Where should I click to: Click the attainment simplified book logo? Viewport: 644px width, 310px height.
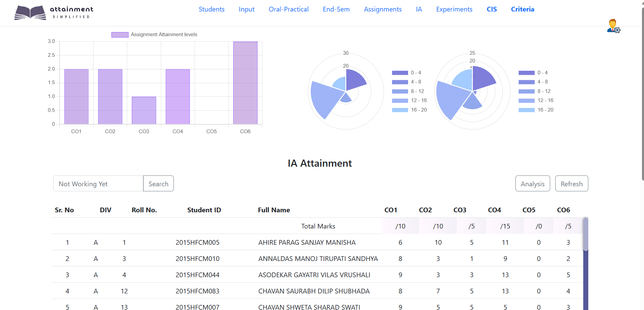tap(54, 13)
